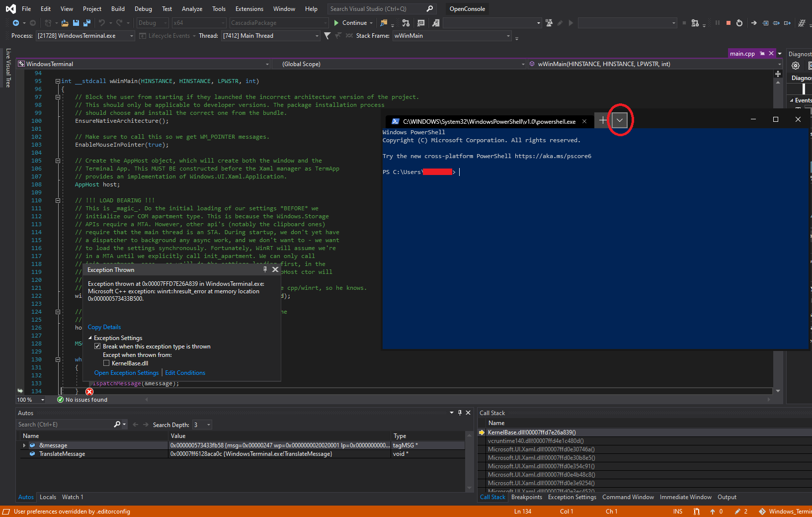
Task: Collapse the Exception Settings section
Action: point(90,338)
